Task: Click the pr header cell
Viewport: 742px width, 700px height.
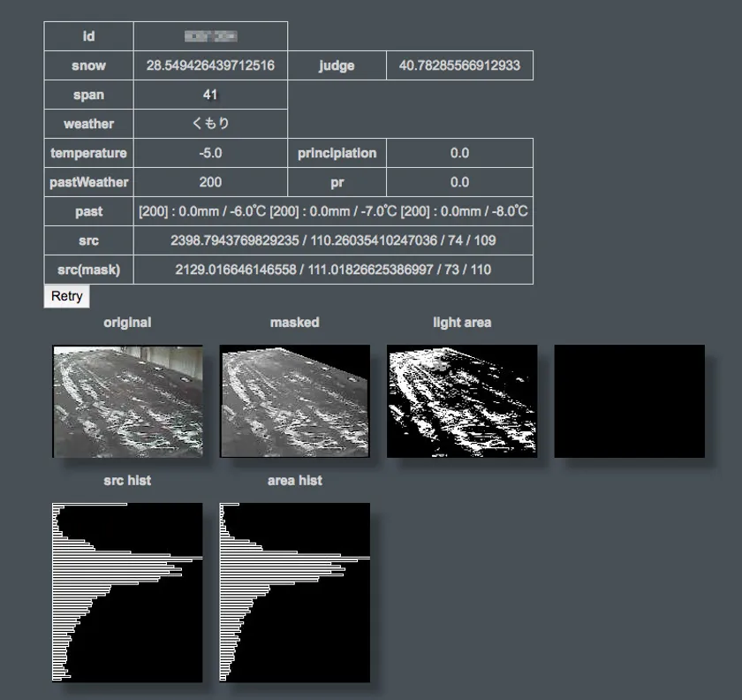Action: tap(337, 182)
